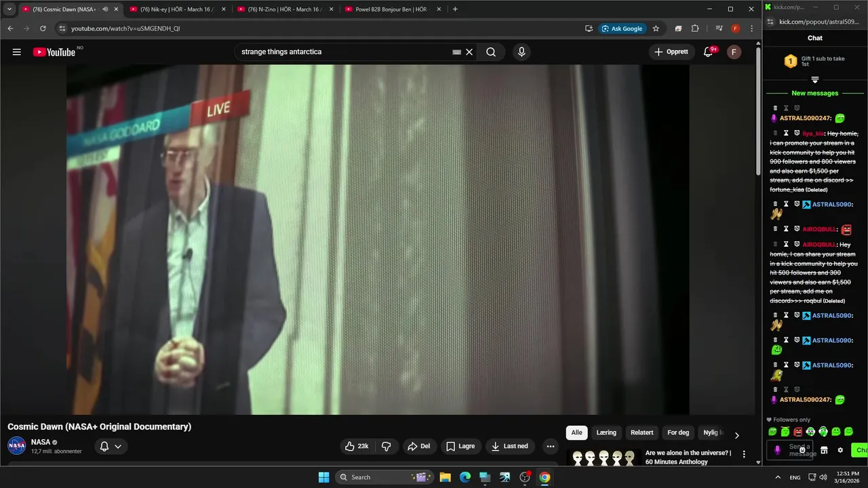Select the 'For deg' filter chip
The width and height of the screenshot is (868, 488).
(678, 432)
